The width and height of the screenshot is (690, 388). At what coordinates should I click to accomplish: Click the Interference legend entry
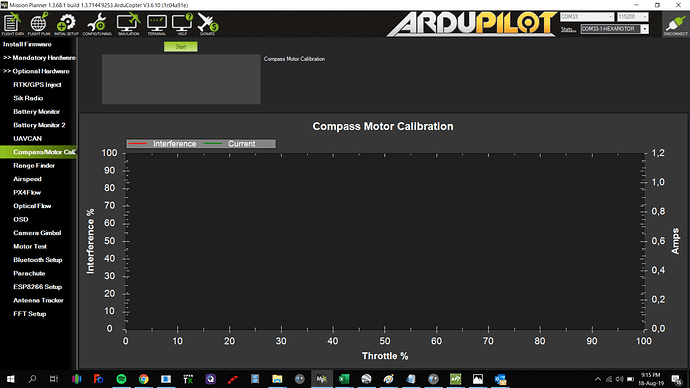162,144
